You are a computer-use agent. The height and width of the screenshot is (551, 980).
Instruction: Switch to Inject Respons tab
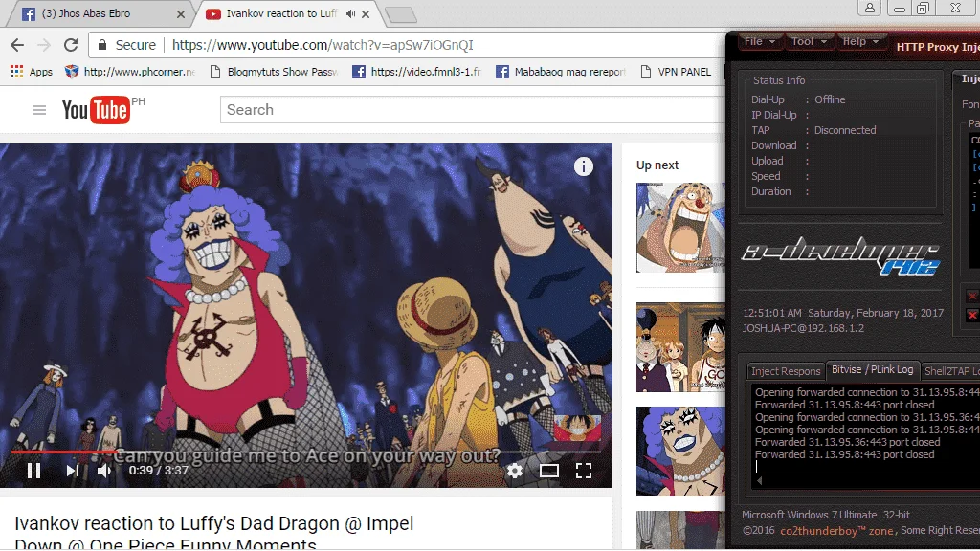786,371
